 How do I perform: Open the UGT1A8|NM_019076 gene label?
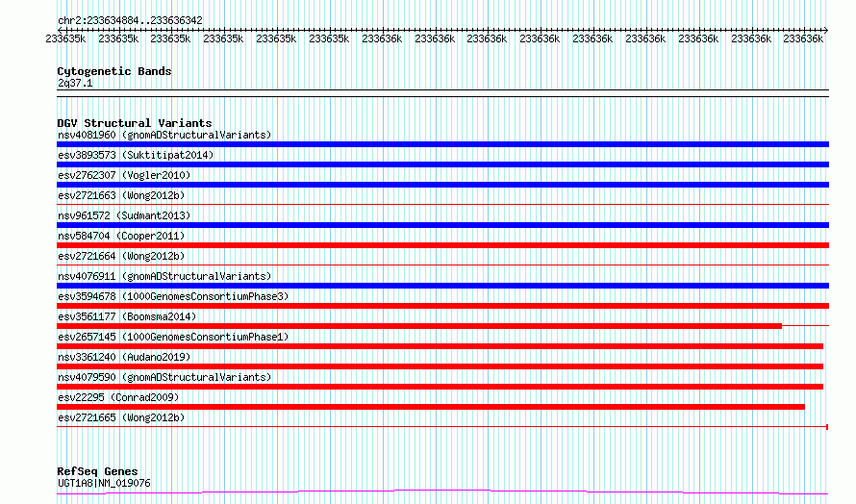click(104, 483)
